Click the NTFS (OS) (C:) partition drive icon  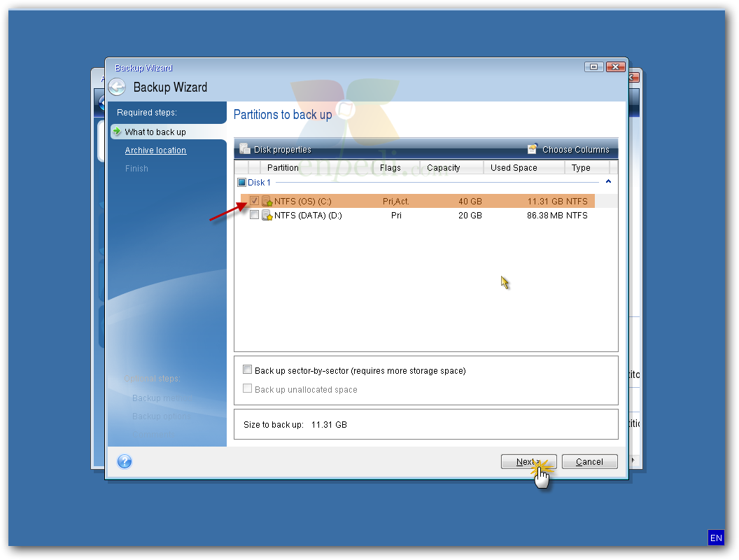(x=267, y=202)
